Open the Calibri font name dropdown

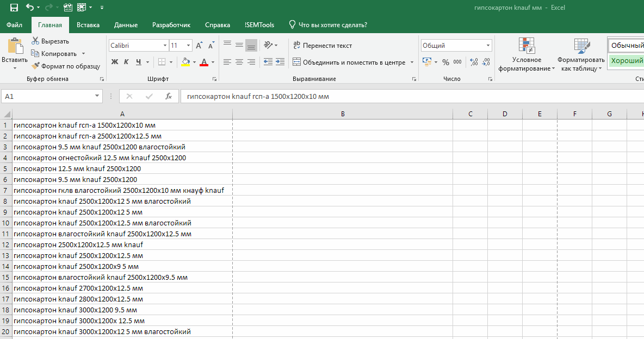coord(165,46)
